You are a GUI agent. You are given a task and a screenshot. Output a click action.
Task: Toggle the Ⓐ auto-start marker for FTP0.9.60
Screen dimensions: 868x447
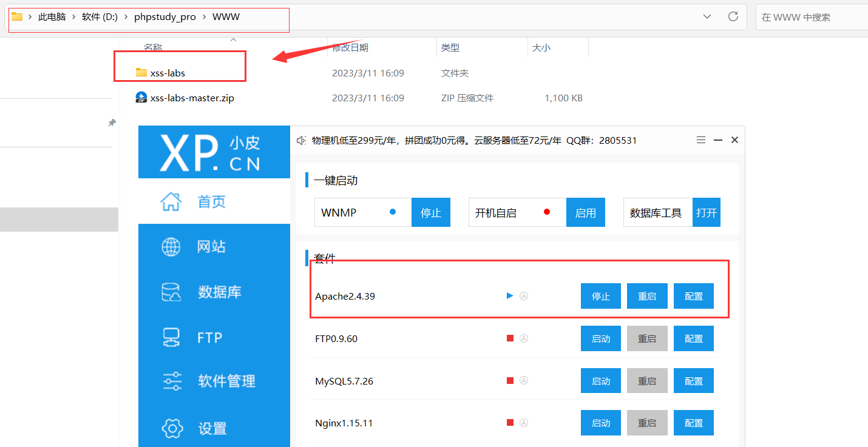click(x=524, y=338)
